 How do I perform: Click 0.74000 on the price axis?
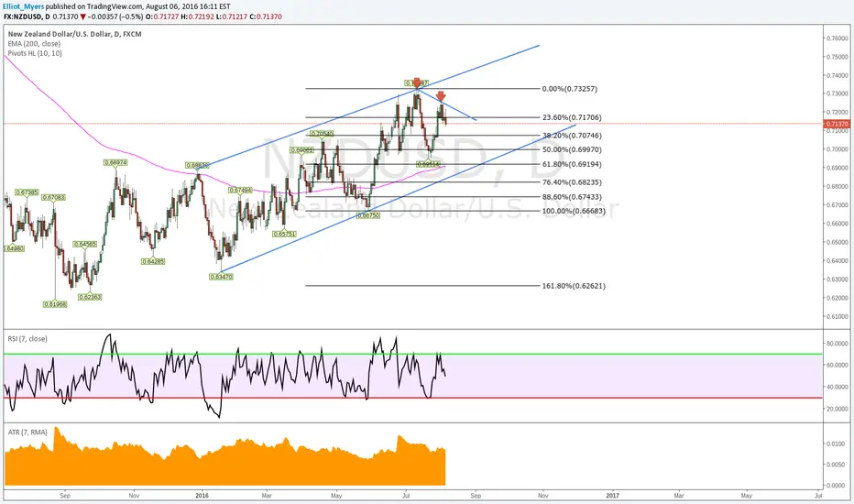point(838,75)
